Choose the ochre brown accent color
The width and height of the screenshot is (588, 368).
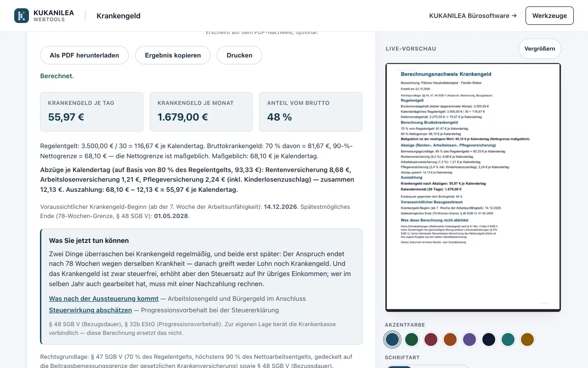point(527,339)
